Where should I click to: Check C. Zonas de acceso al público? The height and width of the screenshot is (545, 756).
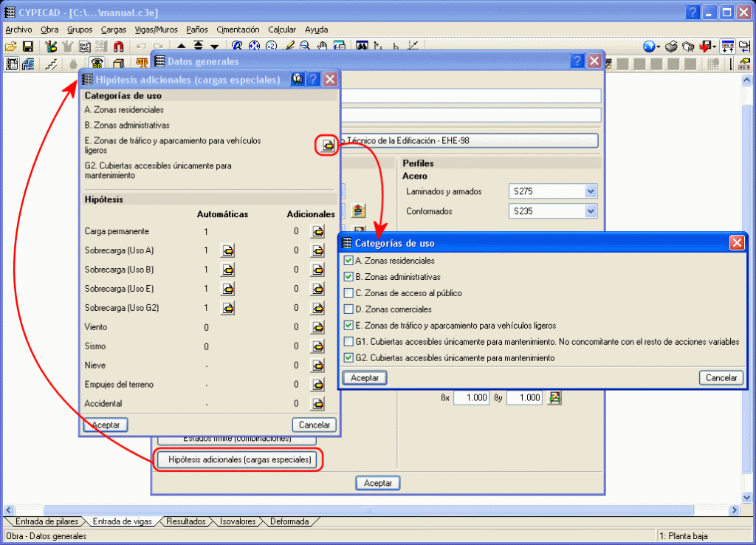coord(348,293)
